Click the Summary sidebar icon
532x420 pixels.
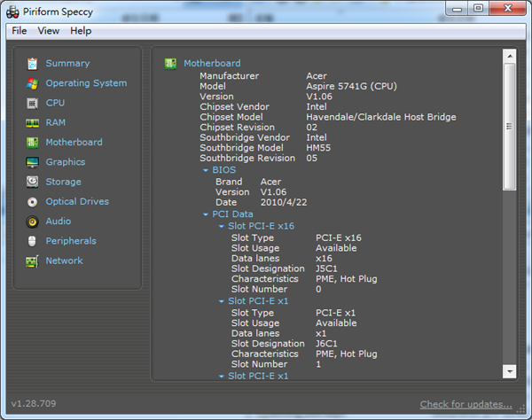pos(33,64)
